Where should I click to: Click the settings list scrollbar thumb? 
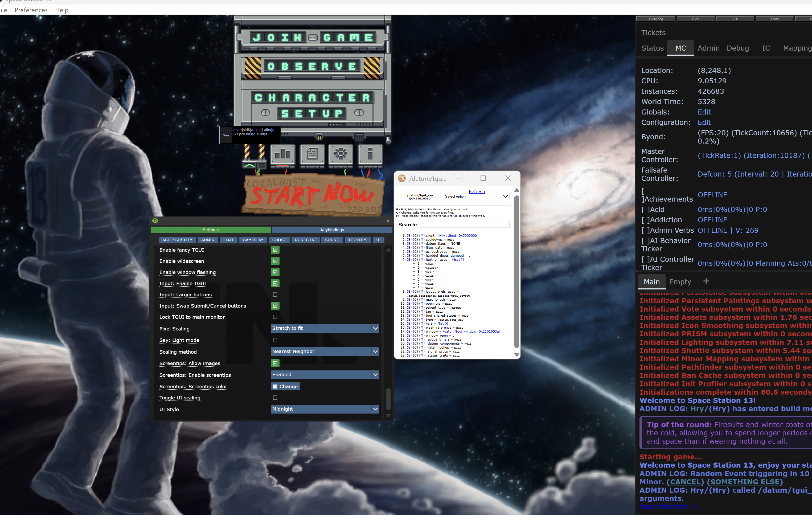pyautogui.click(x=388, y=399)
